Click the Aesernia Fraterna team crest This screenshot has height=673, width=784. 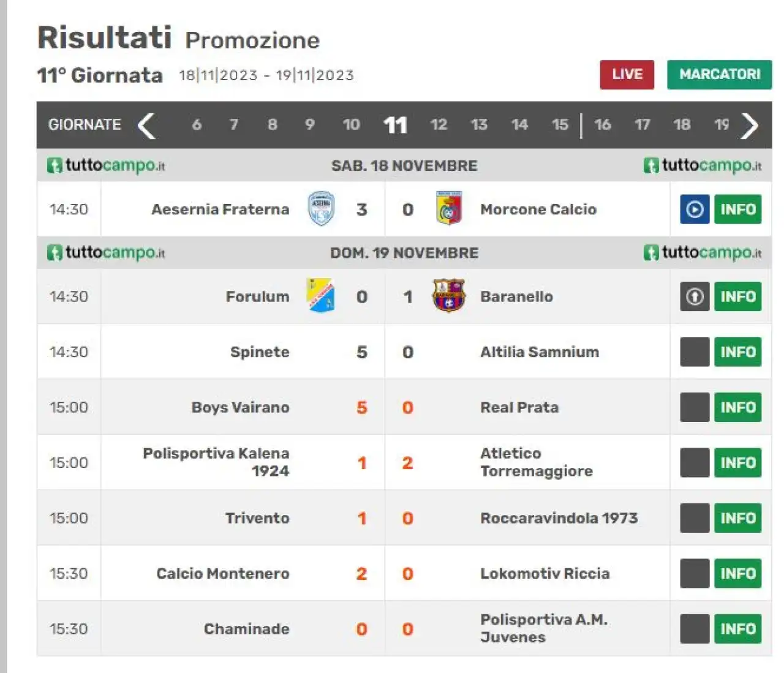click(321, 209)
